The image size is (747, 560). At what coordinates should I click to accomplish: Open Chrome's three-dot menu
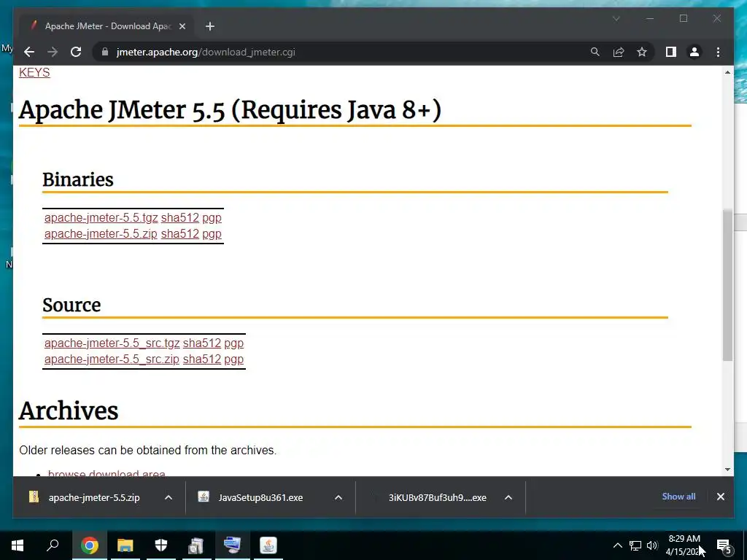point(718,52)
